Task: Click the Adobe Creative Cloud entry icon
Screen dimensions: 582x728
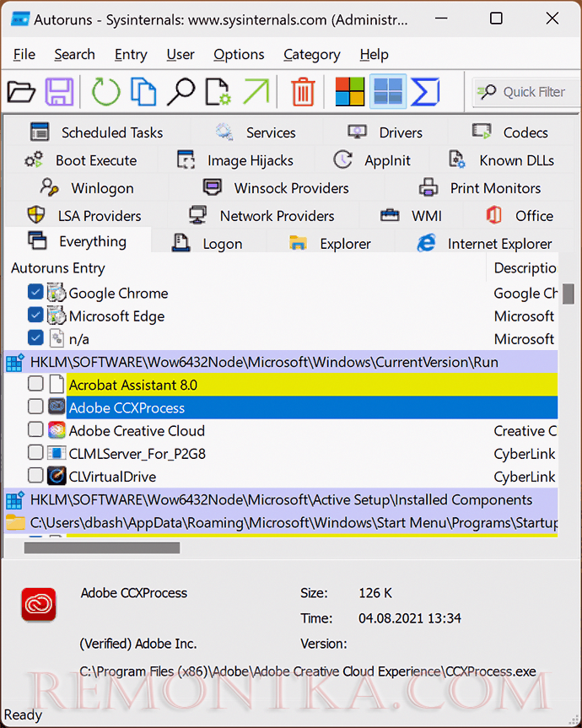Action: pyautogui.click(x=57, y=430)
